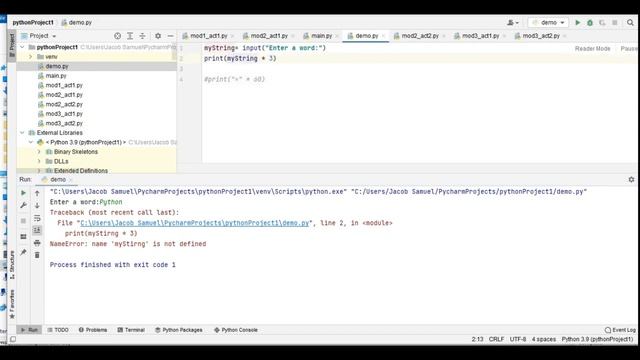Change UTF-8 encoding in status bar
The image size is (640, 360).
(518, 339)
